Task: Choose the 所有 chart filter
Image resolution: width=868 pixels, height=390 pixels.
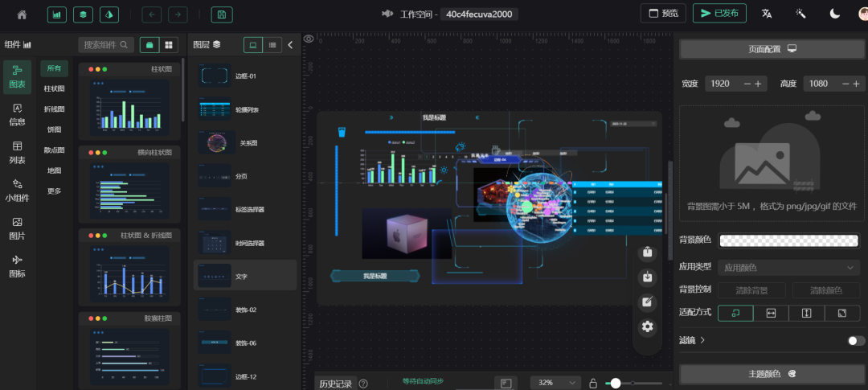Action: point(55,68)
